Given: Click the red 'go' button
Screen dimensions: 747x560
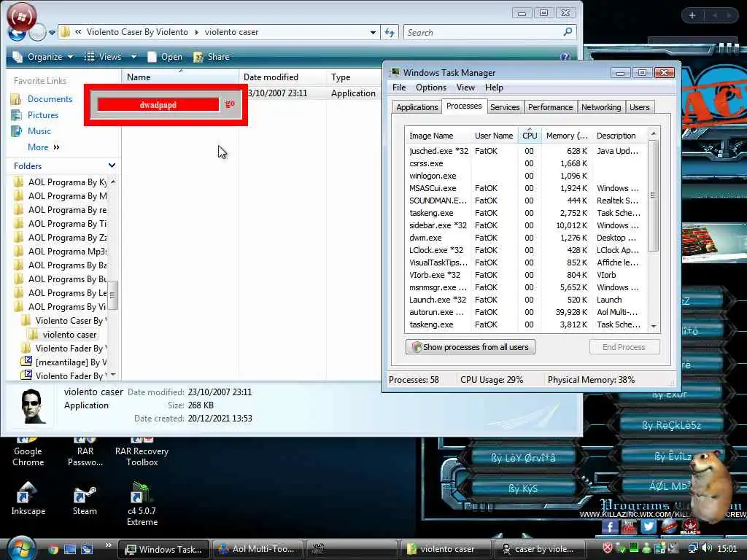Looking at the screenshot, I should 230,104.
